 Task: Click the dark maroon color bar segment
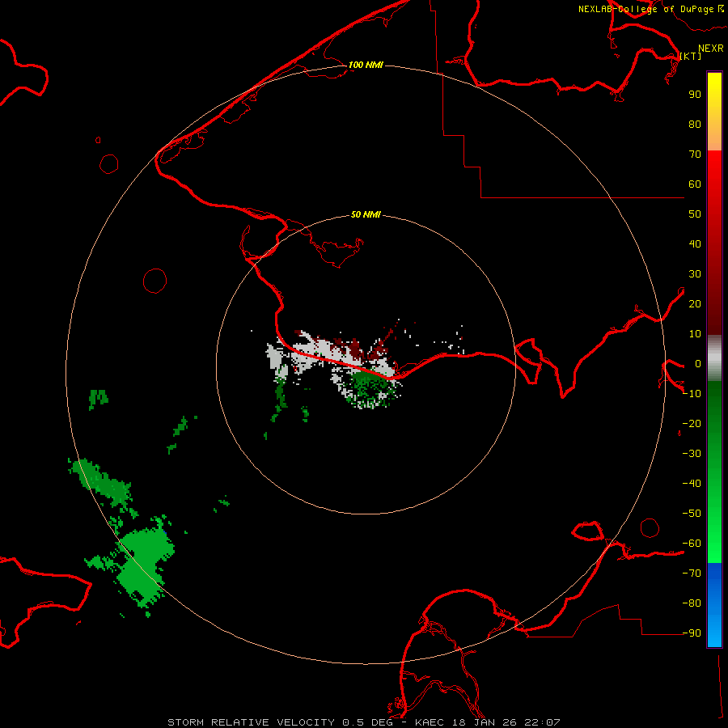click(x=714, y=315)
